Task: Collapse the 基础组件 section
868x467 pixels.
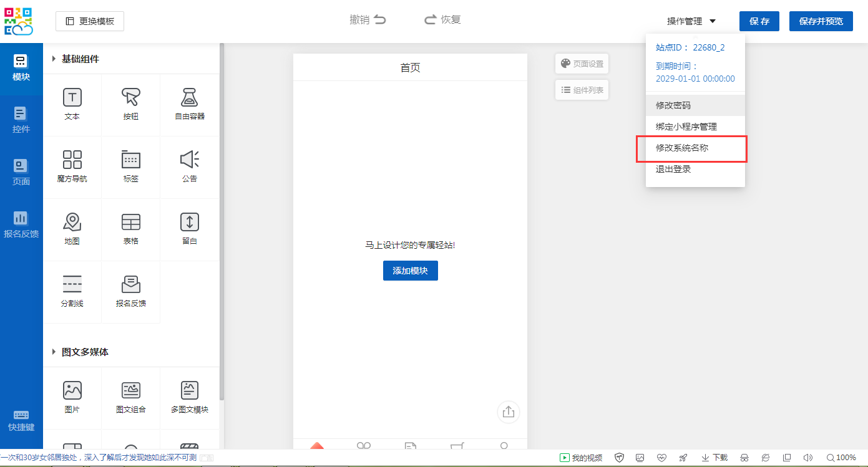Action: [x=54, y=59]
